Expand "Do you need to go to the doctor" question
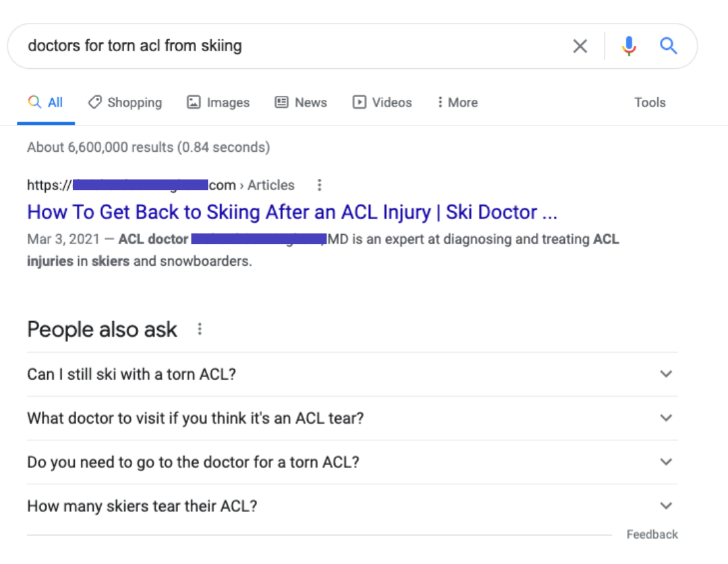Screen dimensions: 728x564 pos(666,462)
